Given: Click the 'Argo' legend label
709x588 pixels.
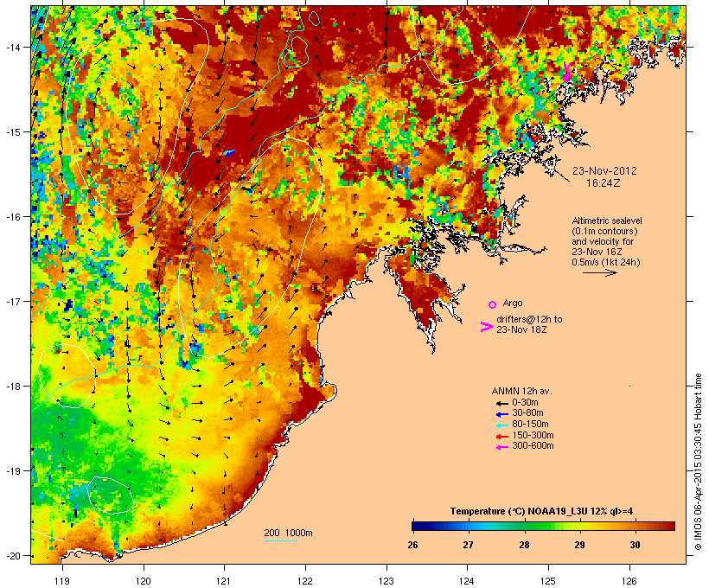Looking at the screenshot, I should pyautogui.click(x=513, y=303).
